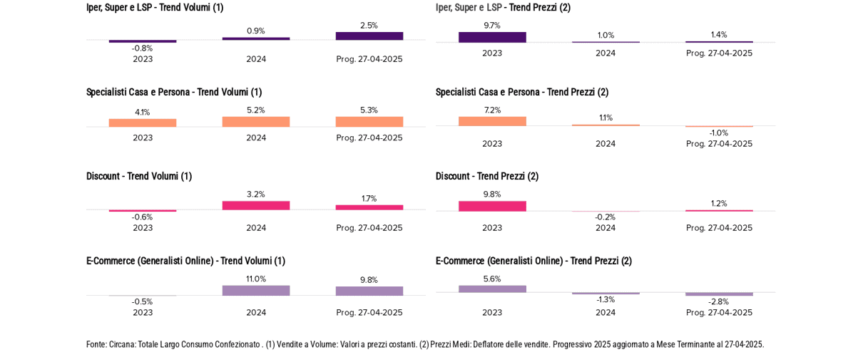Click the title Discount - Trend Prezzi (2)
This screenshot has height=362, width=868.
click(487, 176)
